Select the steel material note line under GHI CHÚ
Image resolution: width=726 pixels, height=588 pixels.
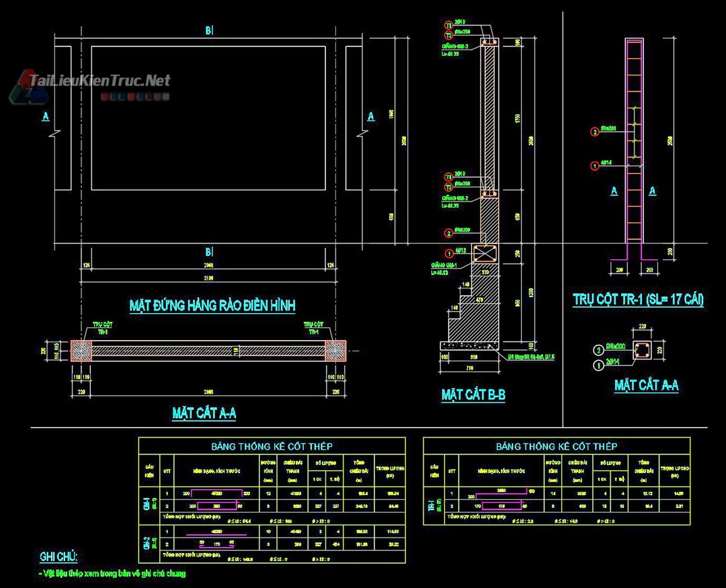point(113,573)
